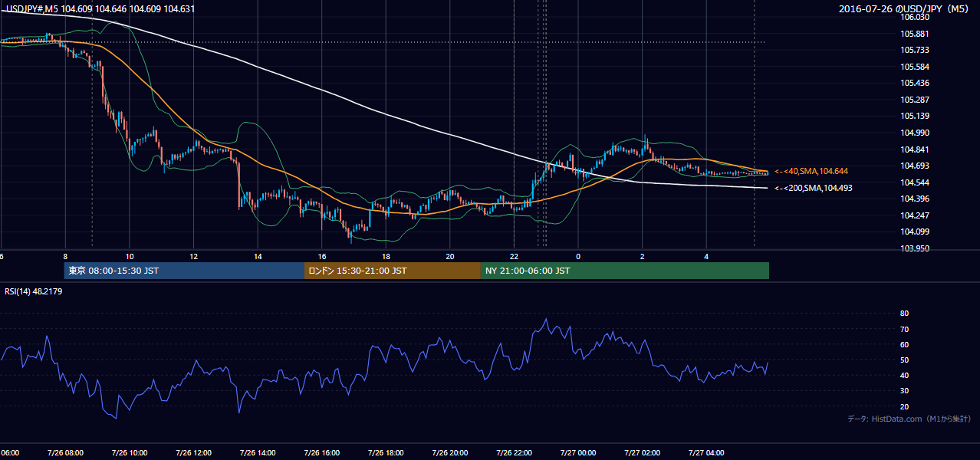Screen dimensions: 980x460
Task: Click the 7/26 22:00 time axis label
Action: click(515, 452)
